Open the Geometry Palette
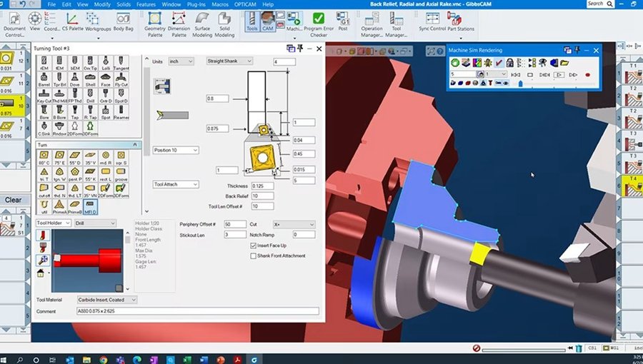643x364 pixels. pos(154,24)
